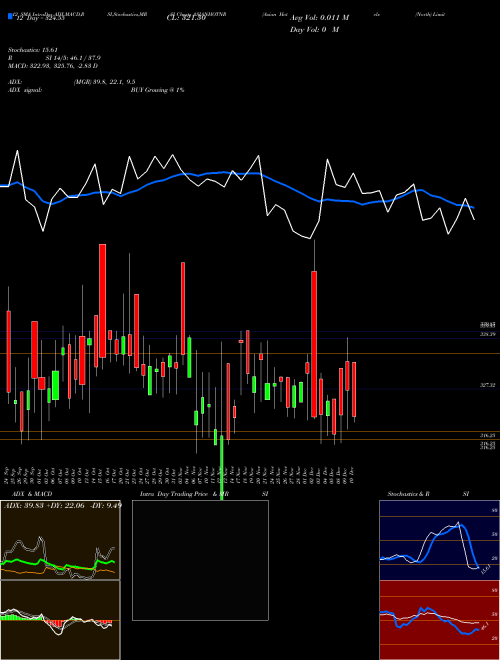Screen dimensions: 500x660
Task: Click the tallest red candlestick in mid-October
Action: point(102,301)
